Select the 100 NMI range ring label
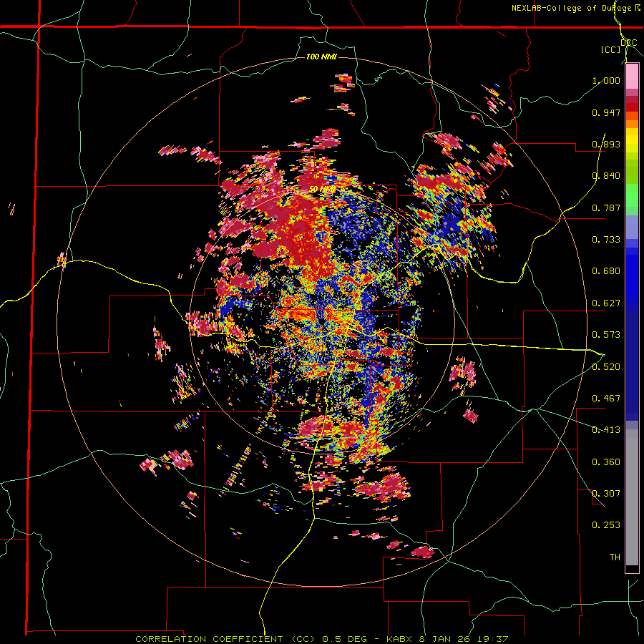Screen dimensions: 644x644 pyautogui.click(x=321, y=57)
